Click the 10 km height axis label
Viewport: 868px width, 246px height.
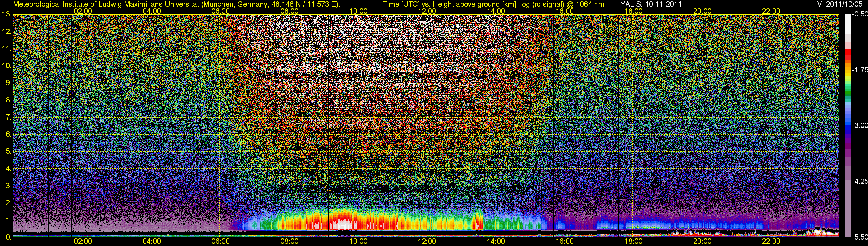click(x=6, y=66)
